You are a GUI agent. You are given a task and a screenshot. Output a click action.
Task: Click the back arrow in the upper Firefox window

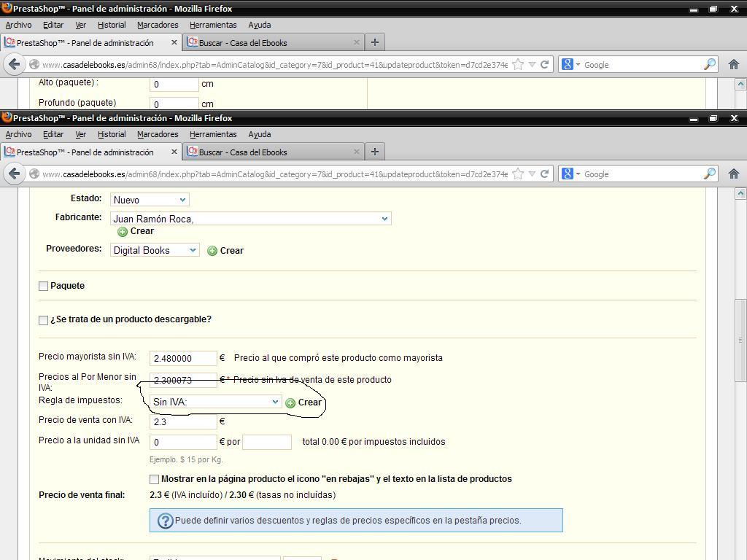(15, 64)
